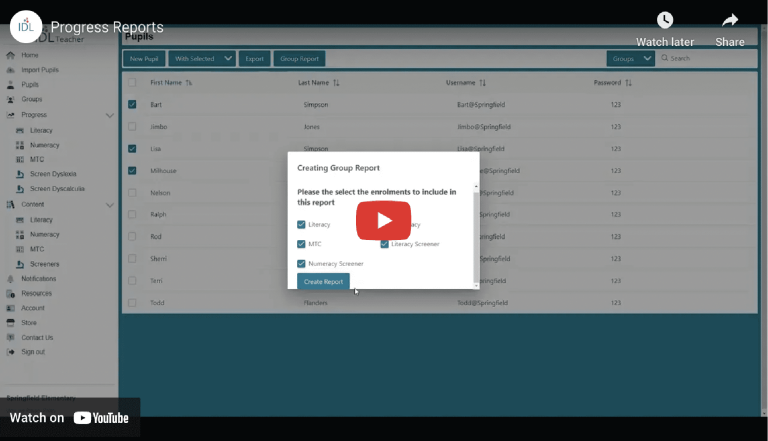This screenshot has width=768, height=441.
Task: Select Sign out in sidebar
Action: pos(33,352)
